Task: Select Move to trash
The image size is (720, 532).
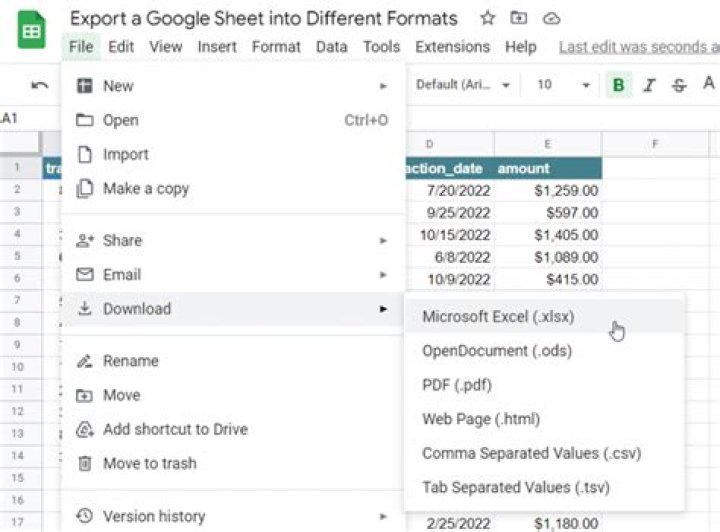Action: 233,464
